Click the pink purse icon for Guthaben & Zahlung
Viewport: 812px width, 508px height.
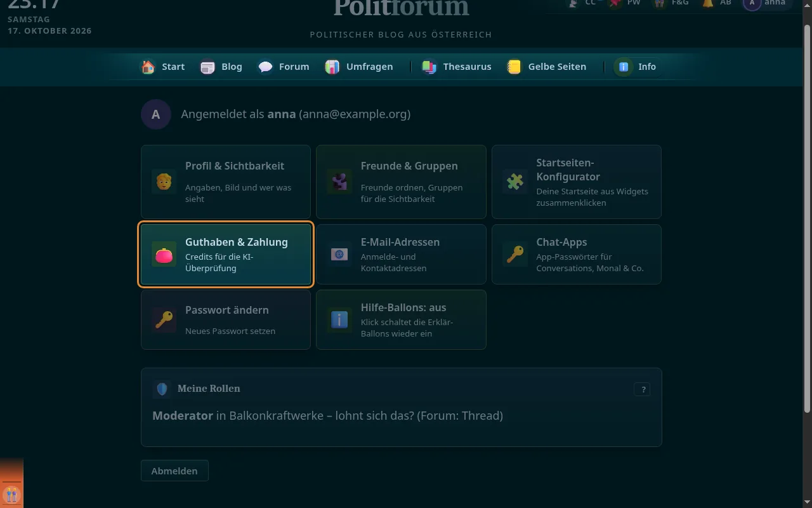[164, 255]
